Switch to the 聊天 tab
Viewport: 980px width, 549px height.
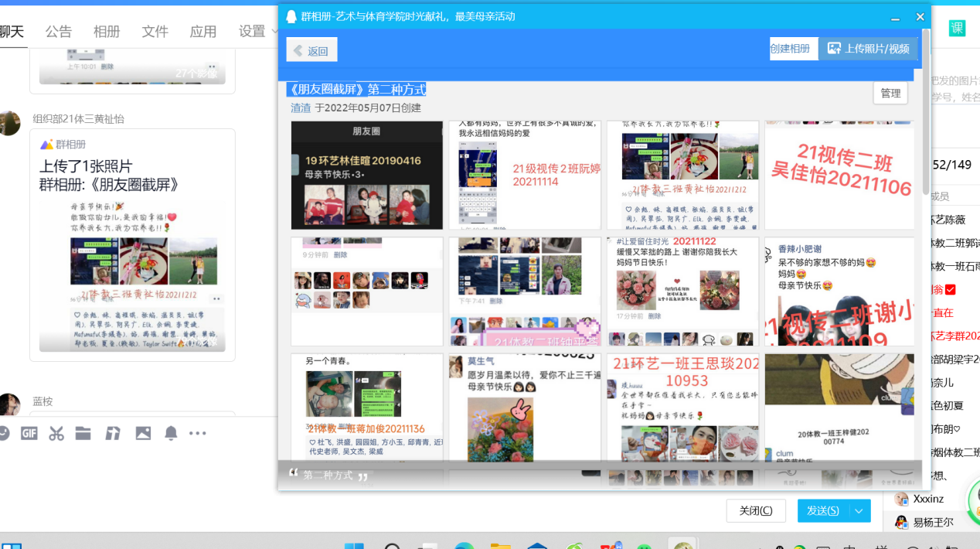pos(11,32)
